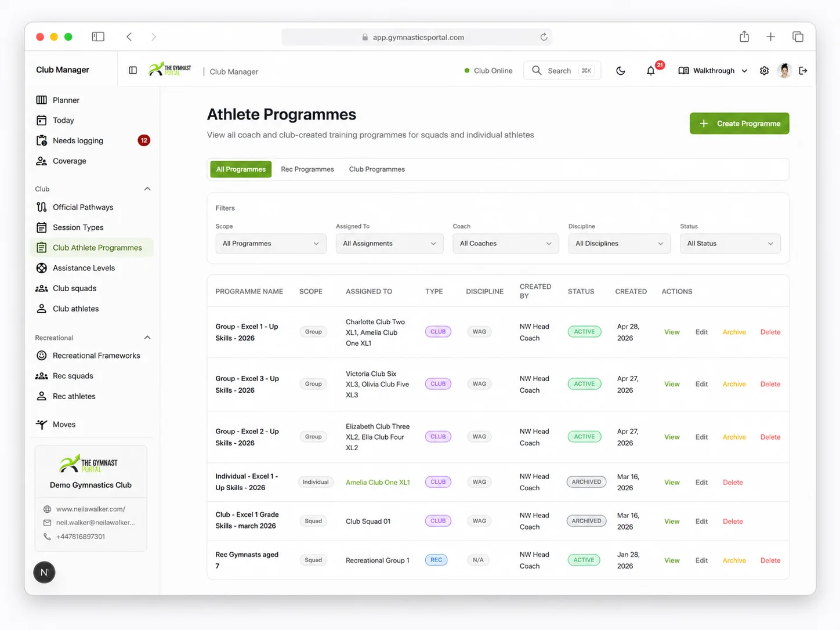Image resolution: width=840 pixels, height=630 pixels.
Task: Expand the Walkthrough dropdown menu
Action: click(713, 71)
